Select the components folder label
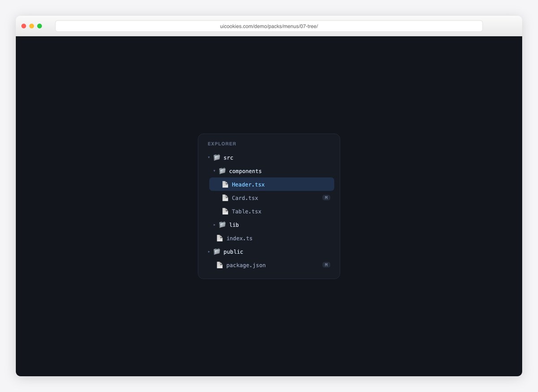The height and width of the screenshot is (392, 538). coord(245,171)
